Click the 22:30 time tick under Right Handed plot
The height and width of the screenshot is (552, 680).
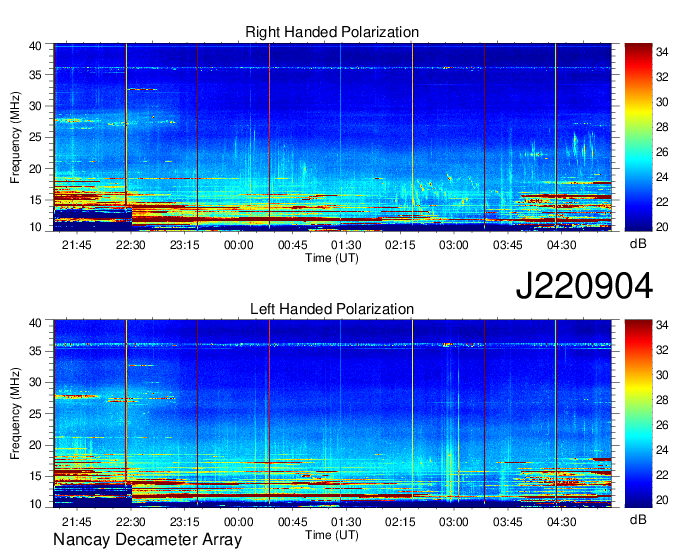point(131,245)
